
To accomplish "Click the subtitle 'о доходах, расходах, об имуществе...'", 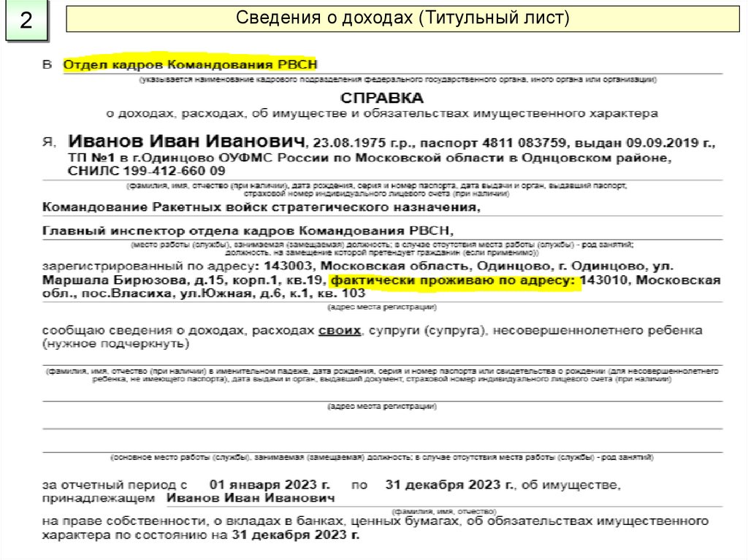I will click(381, 113).
